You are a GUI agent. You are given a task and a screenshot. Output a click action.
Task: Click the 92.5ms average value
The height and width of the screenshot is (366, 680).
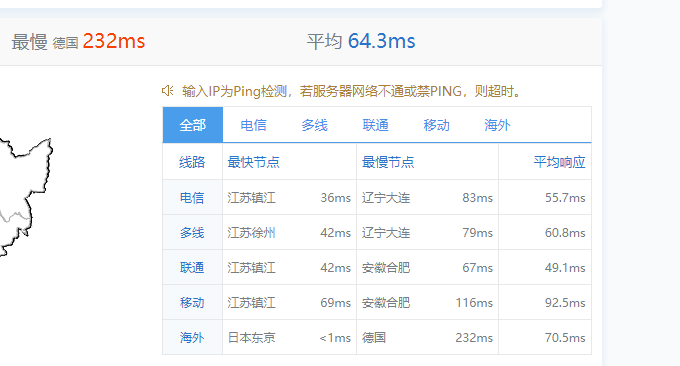click(x=565, y=303)
